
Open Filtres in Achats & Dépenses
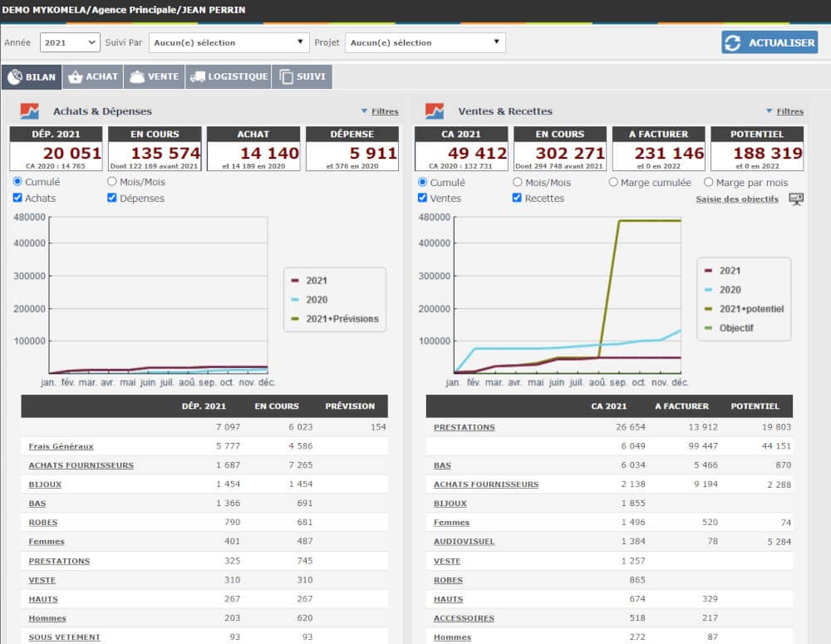pyautogui.click(x=385, y=111)
